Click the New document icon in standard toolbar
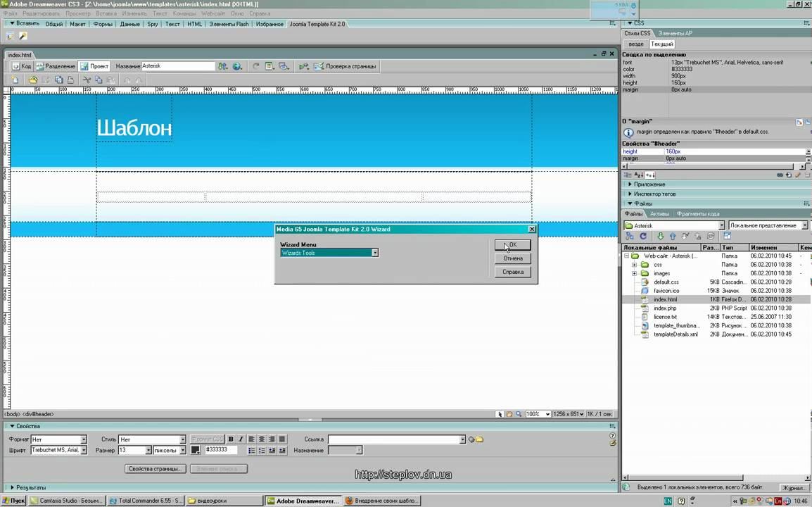Image resolution: width=812 pixels, height=507 pixels. [15, 80]
